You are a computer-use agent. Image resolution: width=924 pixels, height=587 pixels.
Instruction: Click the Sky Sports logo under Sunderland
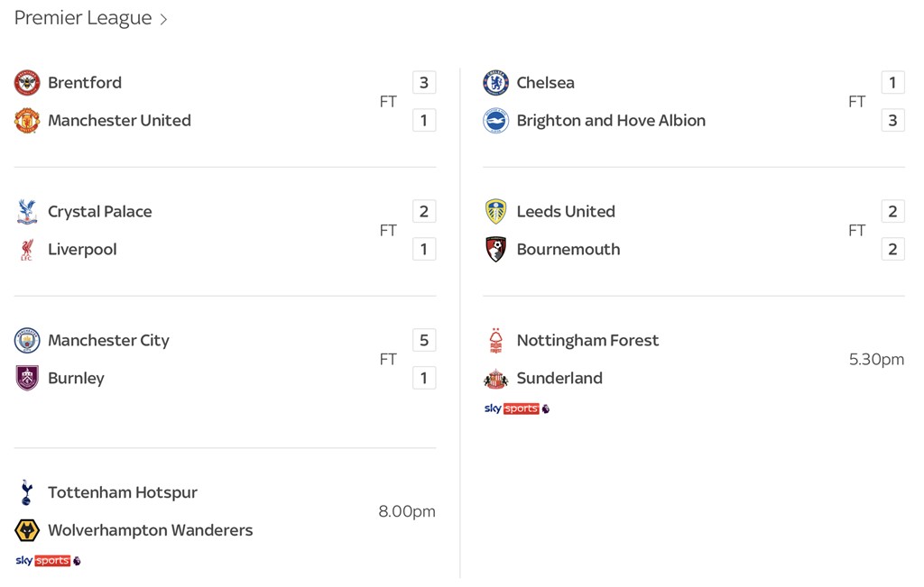pos(516,408)
